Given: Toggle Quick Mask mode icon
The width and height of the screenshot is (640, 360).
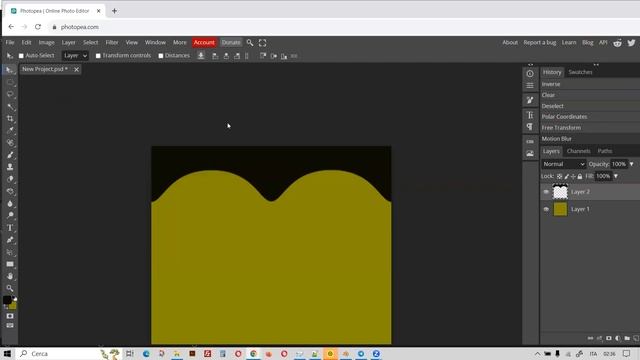Looking at the screenshot, I should (10, 316).
